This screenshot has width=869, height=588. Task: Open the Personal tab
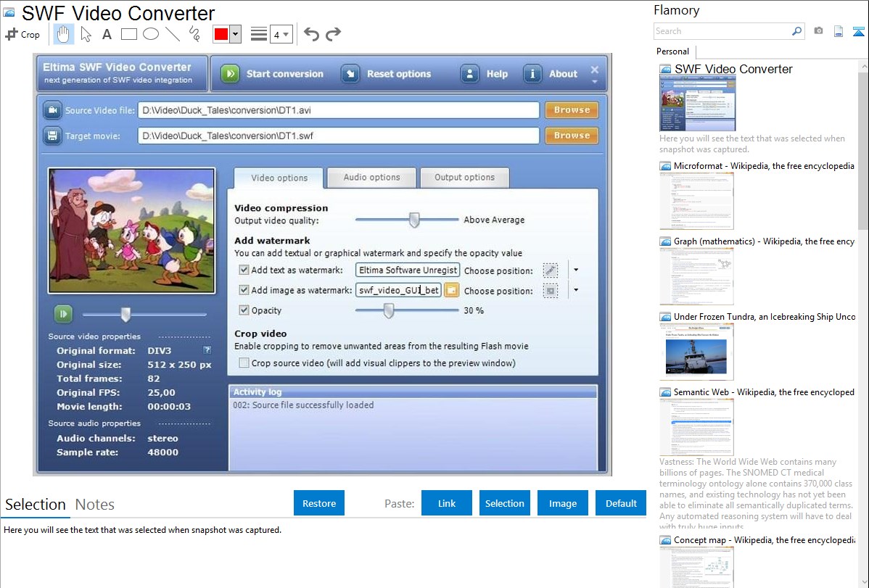[x=673, y=51]
